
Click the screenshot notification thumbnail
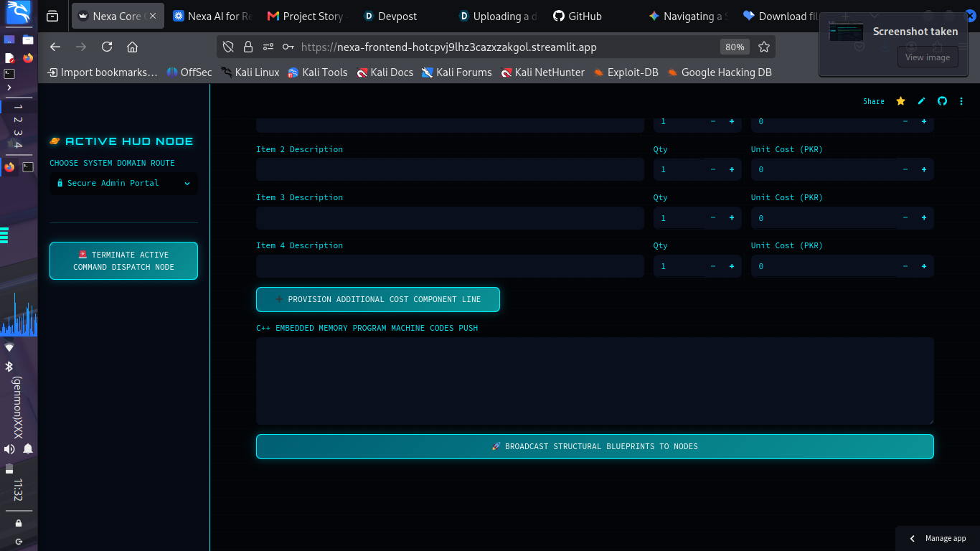pyautogui.click(x=846, y=32)
